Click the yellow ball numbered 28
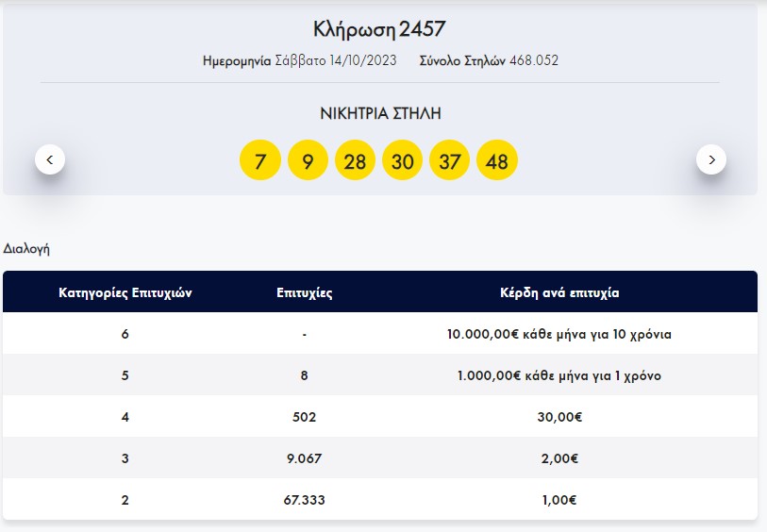 355,161
